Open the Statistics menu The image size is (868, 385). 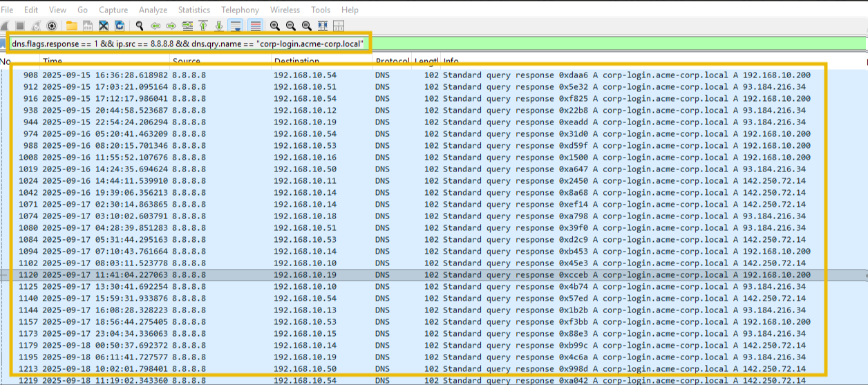point(194,10)
